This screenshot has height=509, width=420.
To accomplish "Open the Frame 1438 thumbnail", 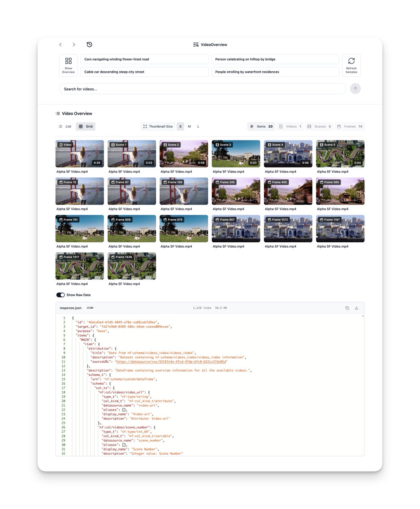I will 132,266.
